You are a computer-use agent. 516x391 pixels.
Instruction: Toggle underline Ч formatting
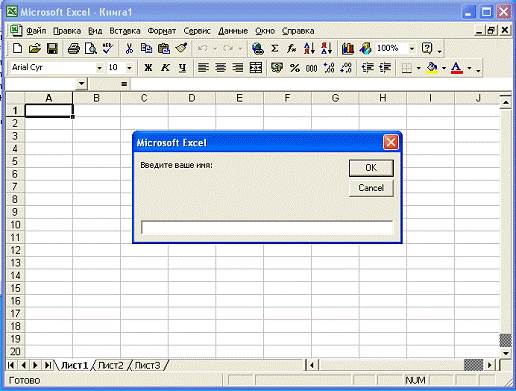click(x=182, y=68)
